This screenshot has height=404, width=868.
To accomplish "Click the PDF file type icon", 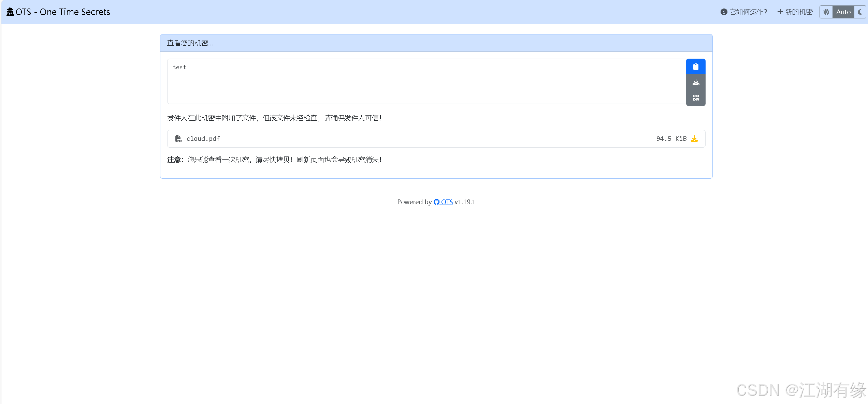I will pos(178,139).
